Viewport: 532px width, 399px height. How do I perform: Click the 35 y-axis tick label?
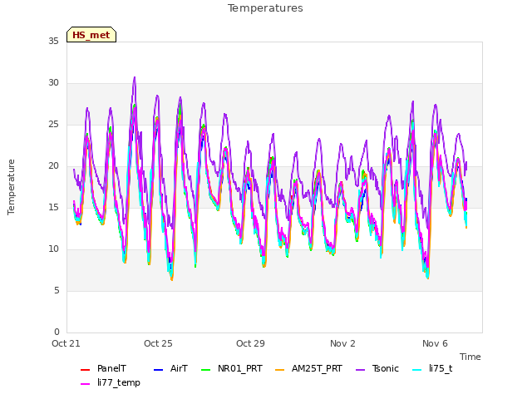tap(53, 41)
